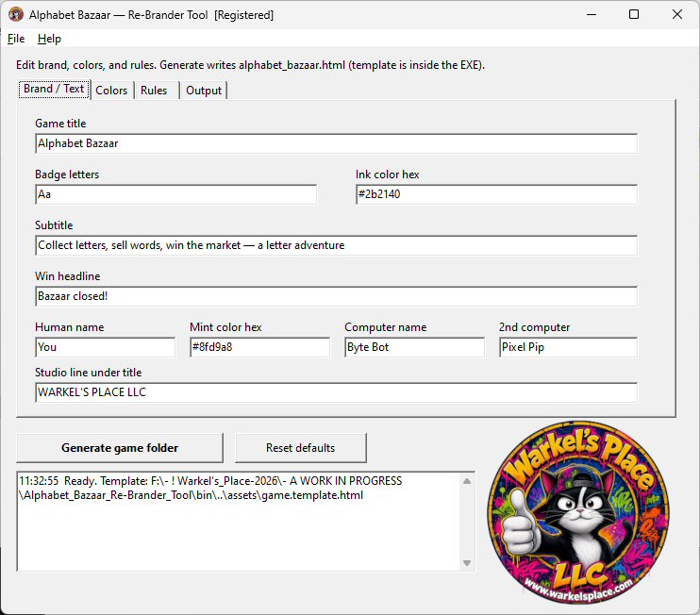Image resolution: width=700 pixels, height=615 pixels.
Task: Click the 'Win headline' label
Action: point(67,276)
